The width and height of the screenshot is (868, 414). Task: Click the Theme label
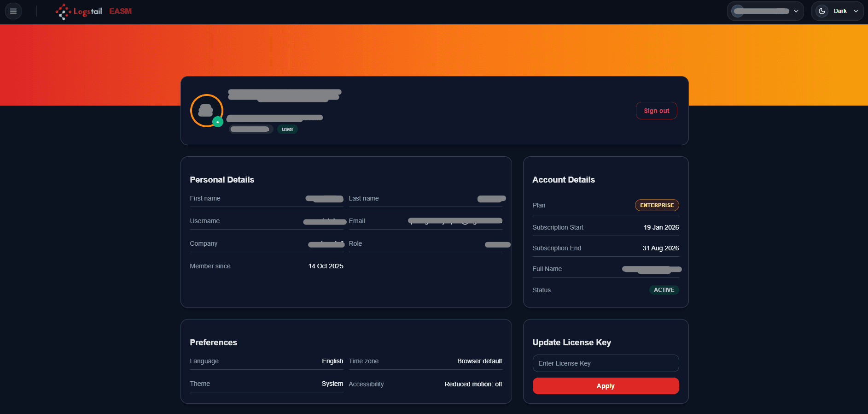point(200,384)
